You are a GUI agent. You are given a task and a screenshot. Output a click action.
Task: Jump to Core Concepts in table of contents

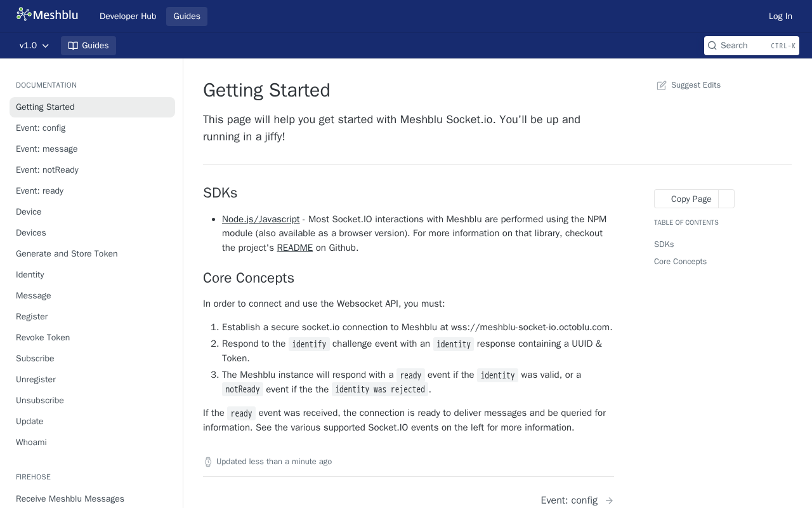[680, 262]
